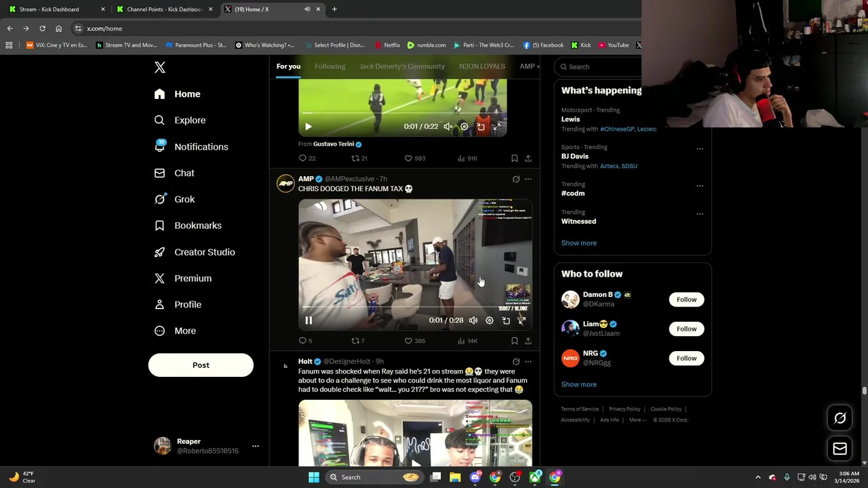The height and width of the screenshot is (488, 868).
Task: Show hidden system tray icons
Action: pos(758,477)
